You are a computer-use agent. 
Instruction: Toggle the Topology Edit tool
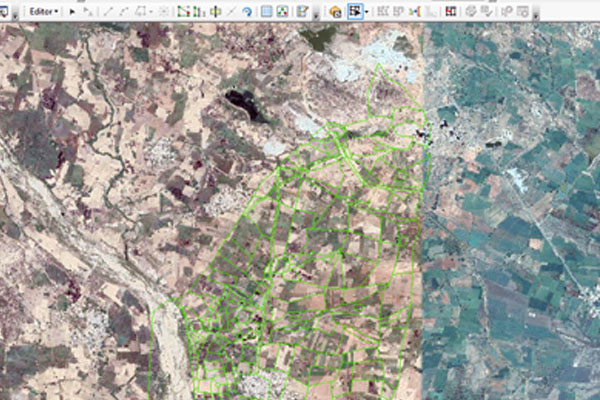click(355, 11)
